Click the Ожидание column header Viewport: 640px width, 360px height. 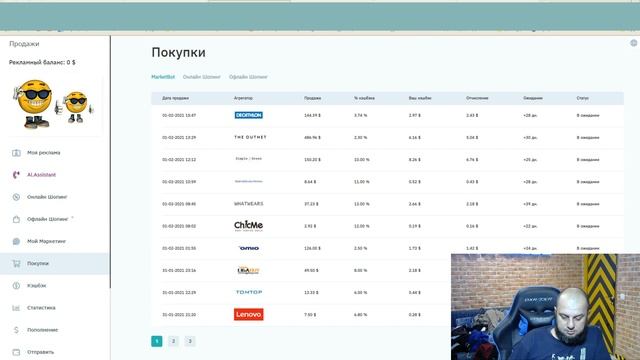(x=533, y=98)
